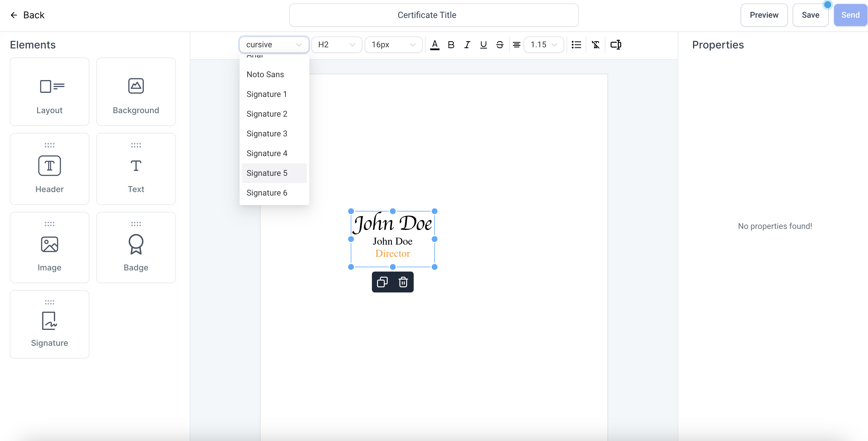Open font color picker
Viewport: 868px width, 441px height.
click(x=435, y=44)
